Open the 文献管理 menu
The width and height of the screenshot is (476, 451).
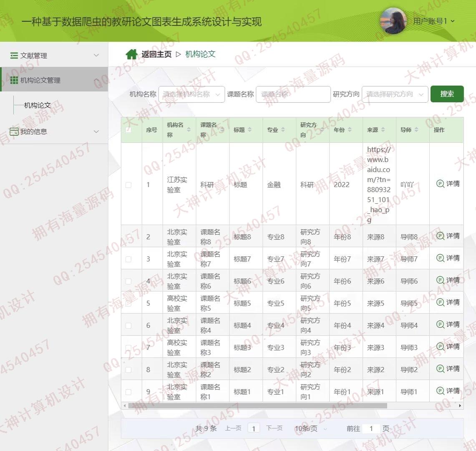pyautogui.click(x=54, y=55)
